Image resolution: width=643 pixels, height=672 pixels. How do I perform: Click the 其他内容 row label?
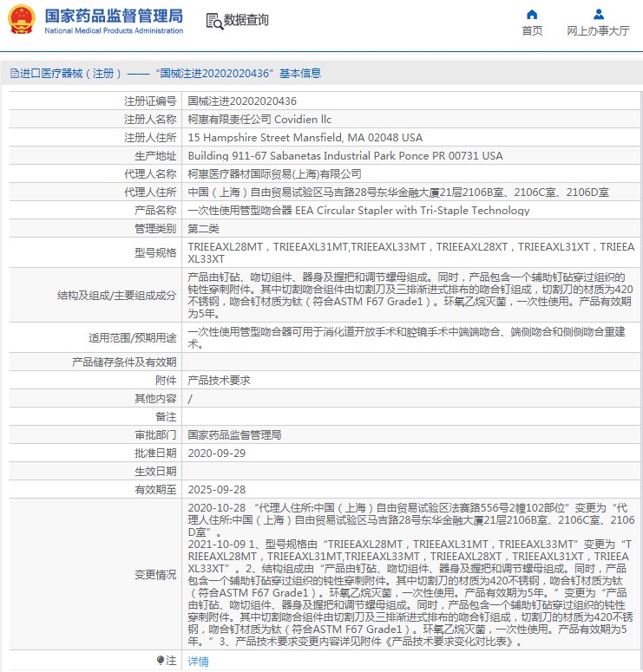tap(155, 399)
